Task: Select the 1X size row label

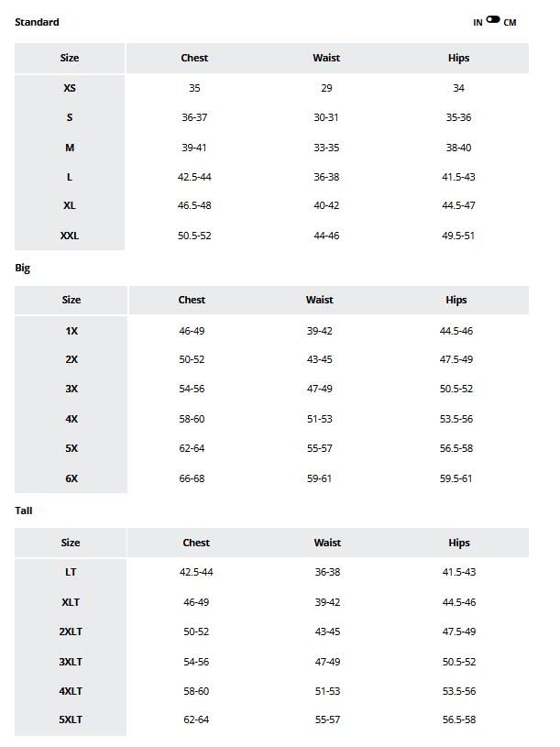Action: pos(71,331)
